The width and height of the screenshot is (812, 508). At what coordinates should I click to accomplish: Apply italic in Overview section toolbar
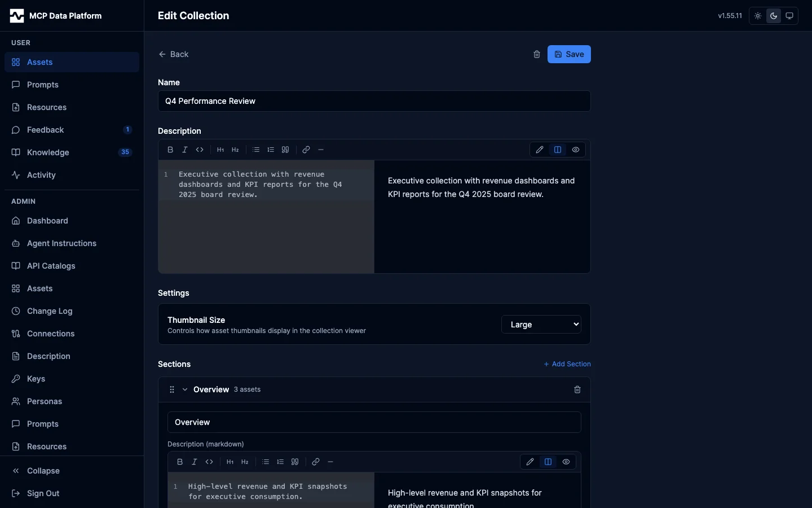coord(195,462)
